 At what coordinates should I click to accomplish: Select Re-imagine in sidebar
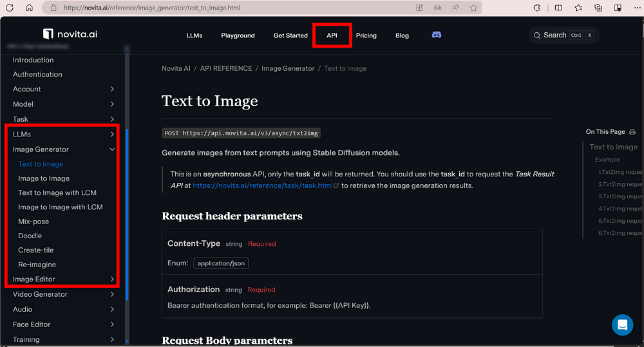pyautogui.click(x=37, y=265)
